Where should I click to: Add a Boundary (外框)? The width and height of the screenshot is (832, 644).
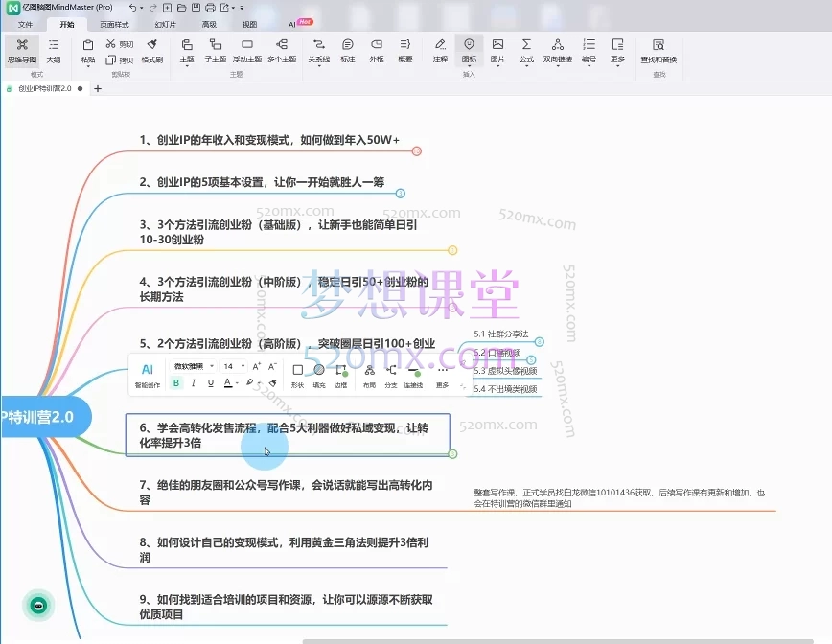point(376,51)
